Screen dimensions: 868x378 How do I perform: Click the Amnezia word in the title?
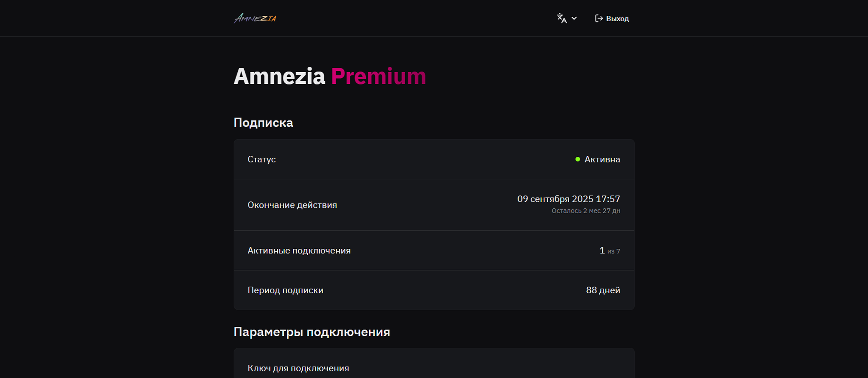pyautogui.click(x=279, y=76)
